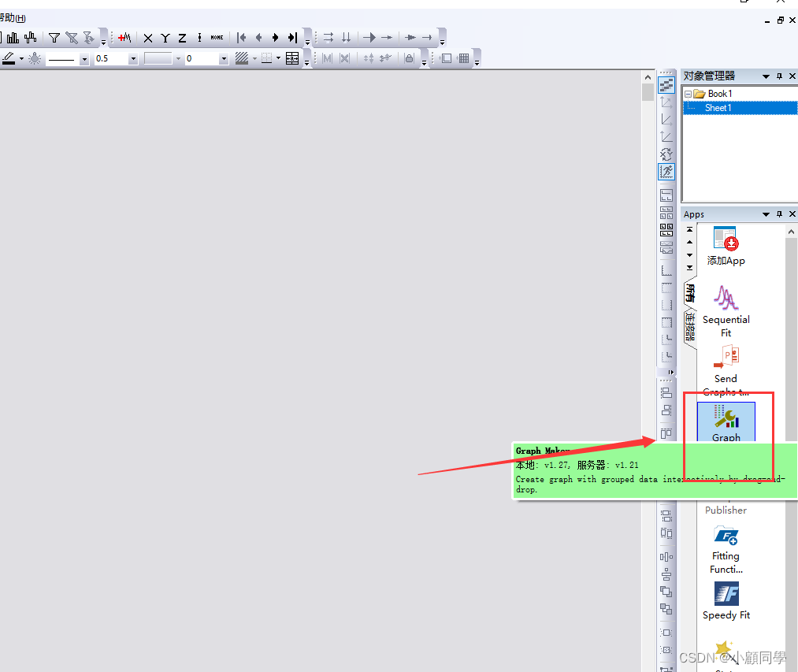Select the Book1 folder in Object Manager
This screenshot has height=672, width=798.
[x=714, y=94]
